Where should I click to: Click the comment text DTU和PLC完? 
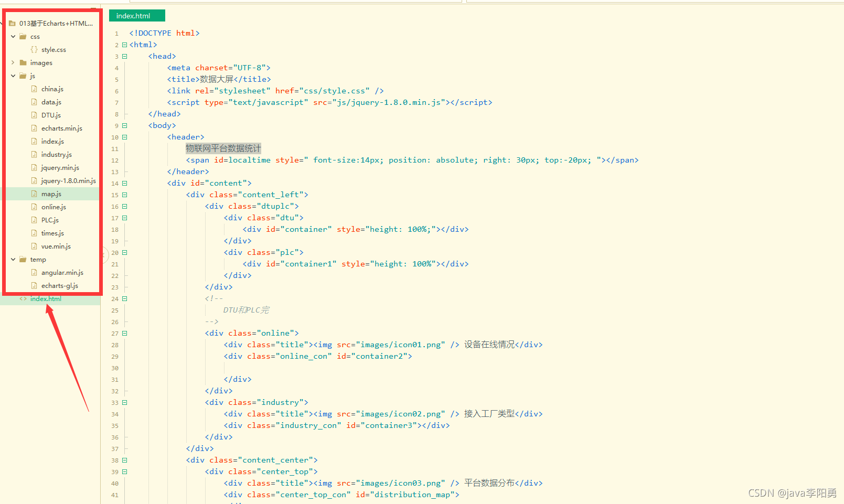tap(246, 310)
